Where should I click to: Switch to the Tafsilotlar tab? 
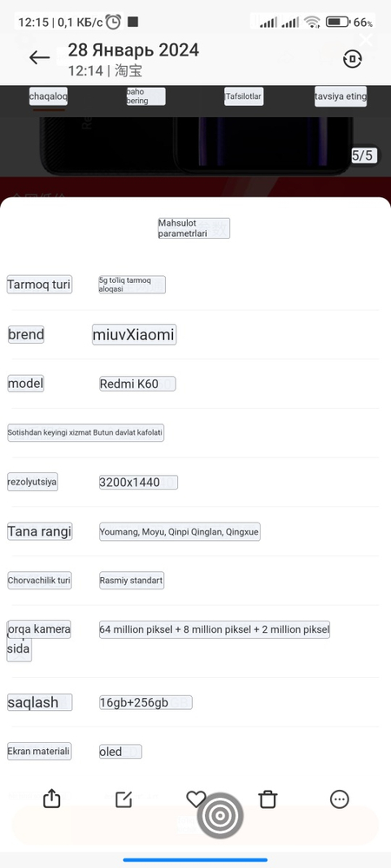pyautogui.click(x=243, y=96)
